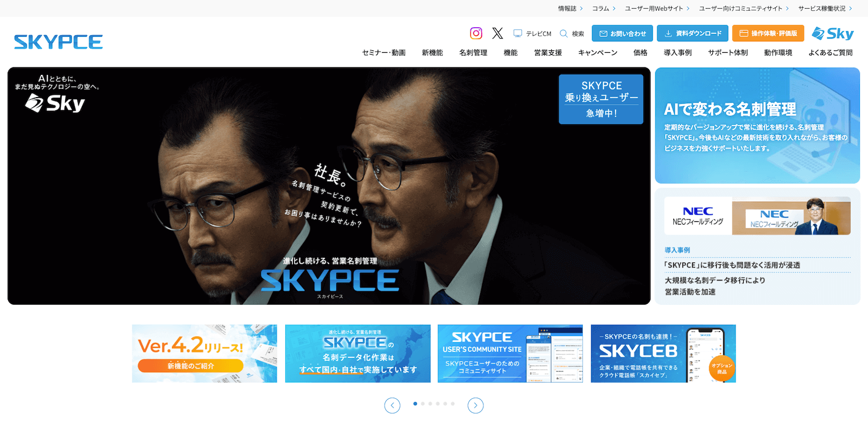
Task: Open 動作環境 menu item
Action: point(778,53)
